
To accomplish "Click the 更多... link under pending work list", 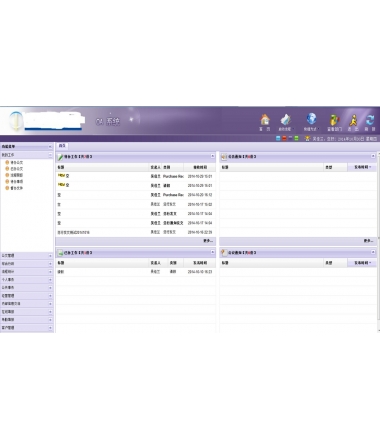I will [208, 241].
